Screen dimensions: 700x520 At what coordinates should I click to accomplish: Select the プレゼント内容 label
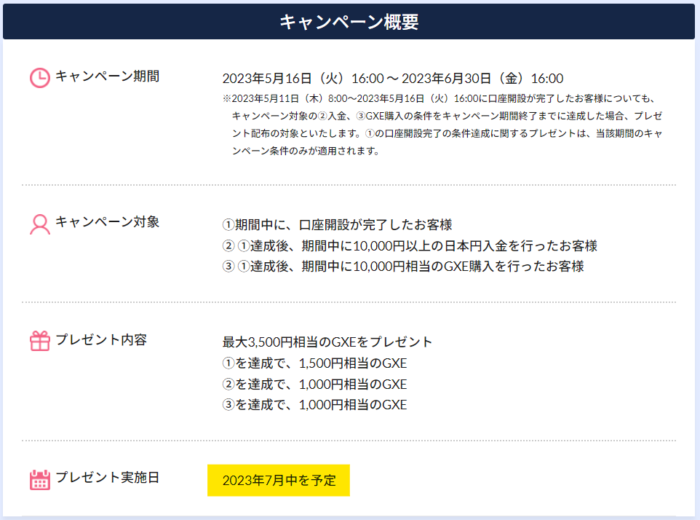click(101, 340)
